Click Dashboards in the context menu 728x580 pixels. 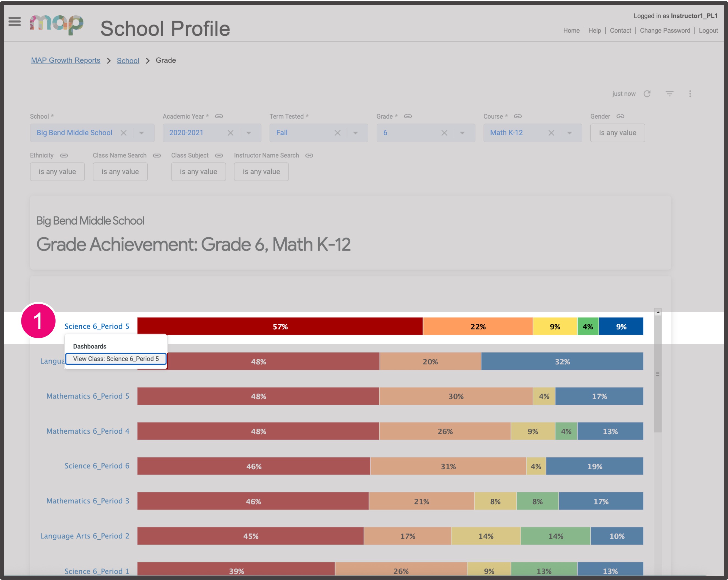click(x=90, y=346)
